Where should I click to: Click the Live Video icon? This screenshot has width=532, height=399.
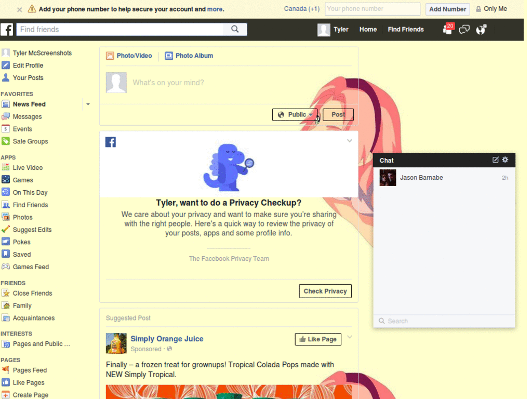[5, 168]
